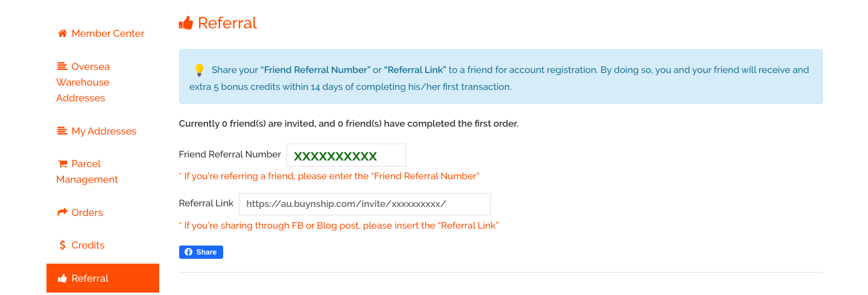Screen dimensions: 868x295
Task: Click the large thumbs-up icon in page heading
Action: click(x=186, y=24)
